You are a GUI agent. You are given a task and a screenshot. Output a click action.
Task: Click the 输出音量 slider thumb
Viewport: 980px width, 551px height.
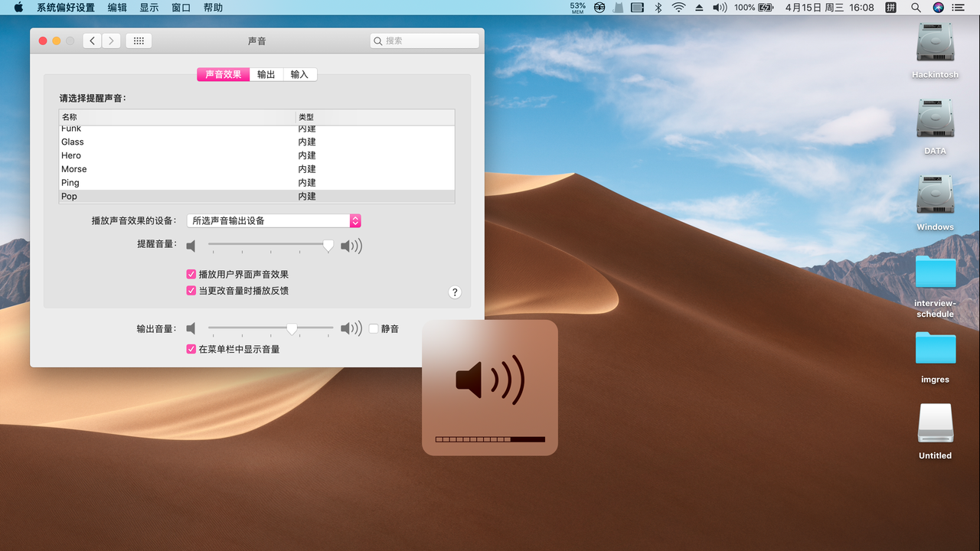coord(292,328)
